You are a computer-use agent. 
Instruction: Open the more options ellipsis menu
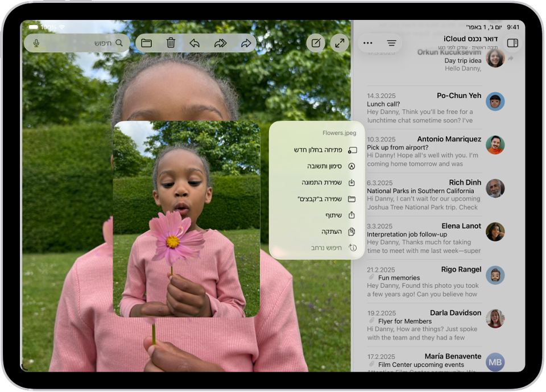[368, 43]
